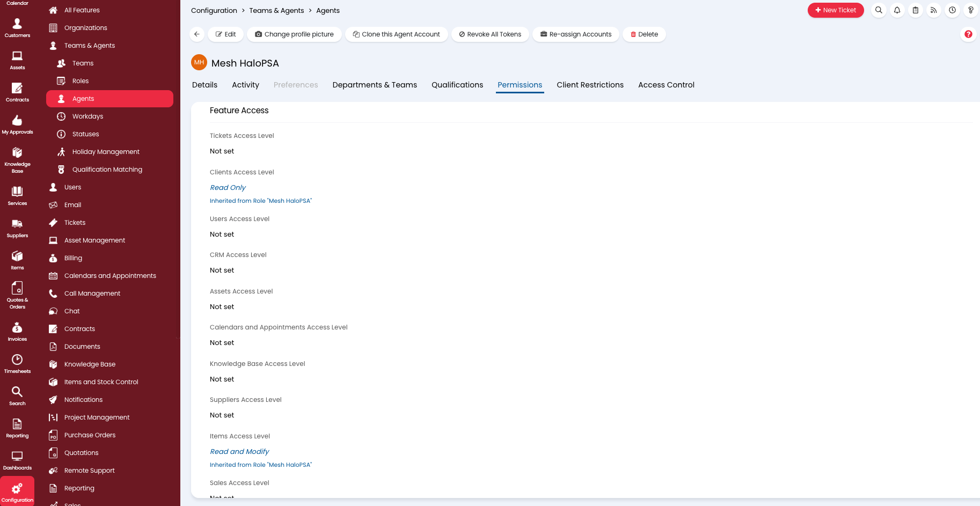The image size is (980, 506).
Task: Open the clipboard icon in the top bar
Action: tap(916, 10)
